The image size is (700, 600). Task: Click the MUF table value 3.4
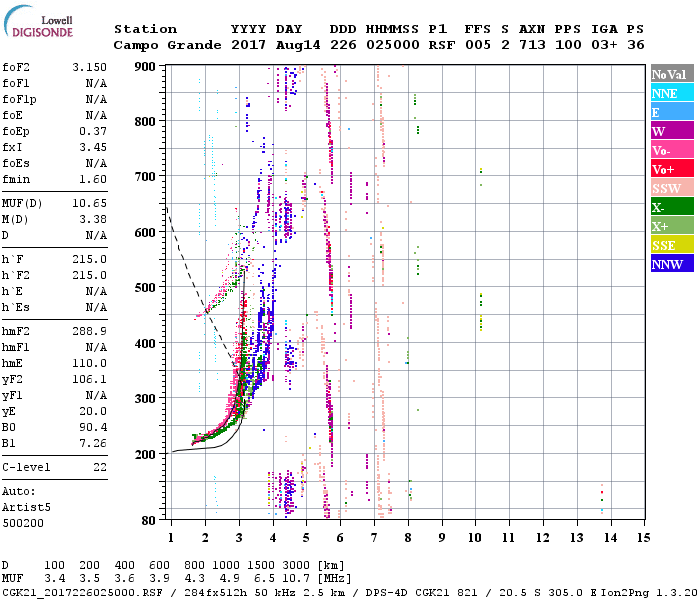click(54, 578)
